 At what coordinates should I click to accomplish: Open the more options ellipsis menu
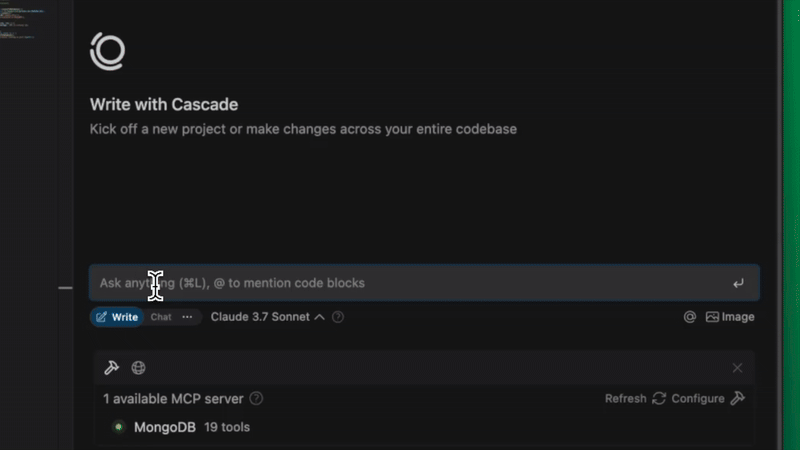click(187, 317)
